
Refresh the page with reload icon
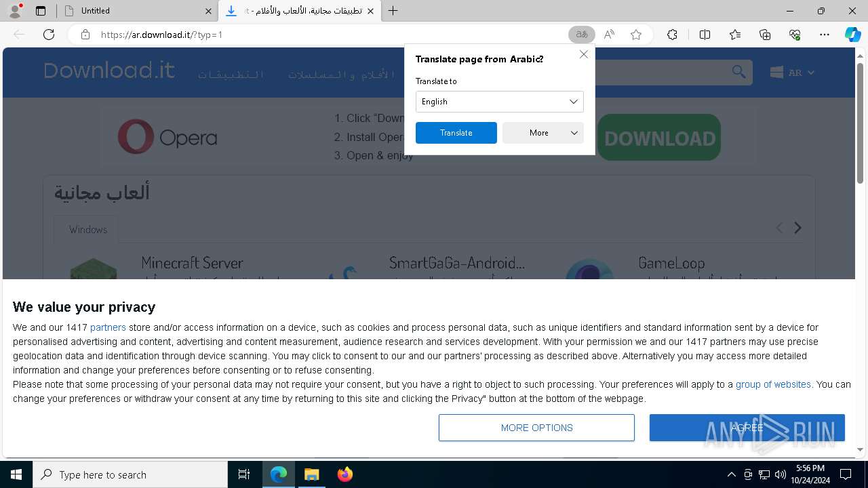[x=49, y=35]
